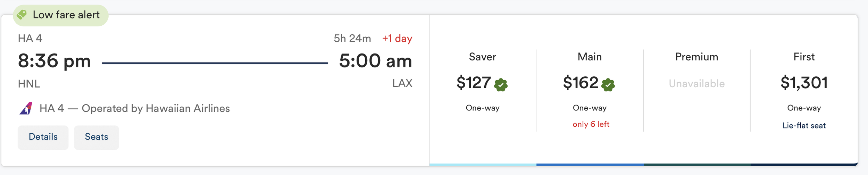Screen dimensions: 868x175
Task: Click the dark green Premium color bar
Action: click(x=697, y=165)
